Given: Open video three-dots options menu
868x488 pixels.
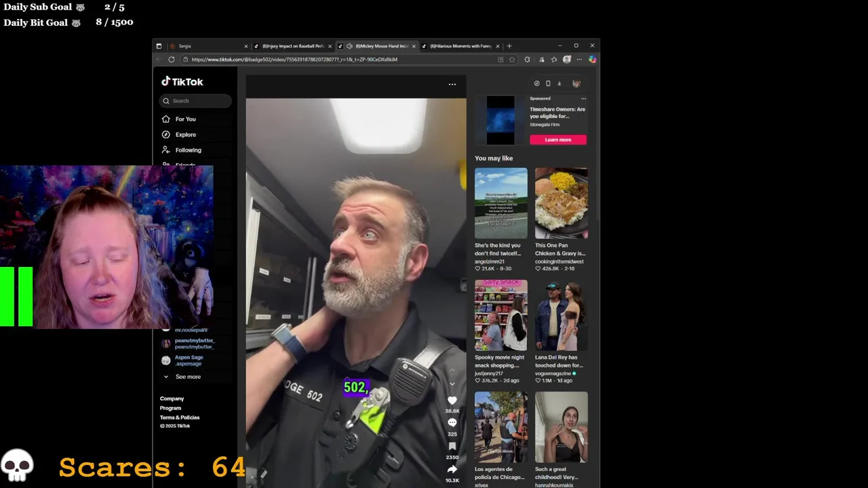Looking at the screenshot, I should coord(452,84).
